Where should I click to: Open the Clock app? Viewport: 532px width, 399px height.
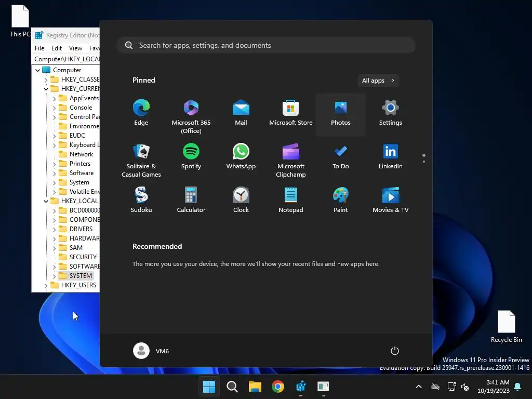[x=241, y=200]
